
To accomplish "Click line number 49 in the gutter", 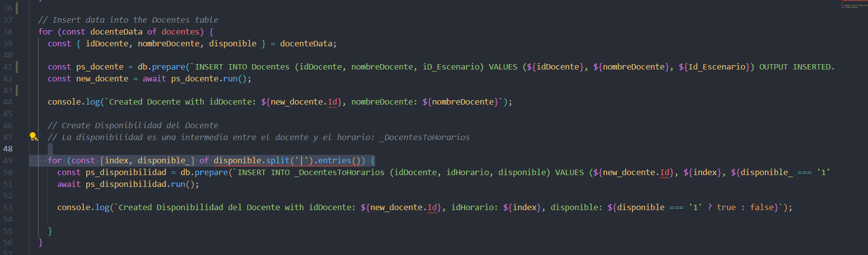I will (8, 160).
